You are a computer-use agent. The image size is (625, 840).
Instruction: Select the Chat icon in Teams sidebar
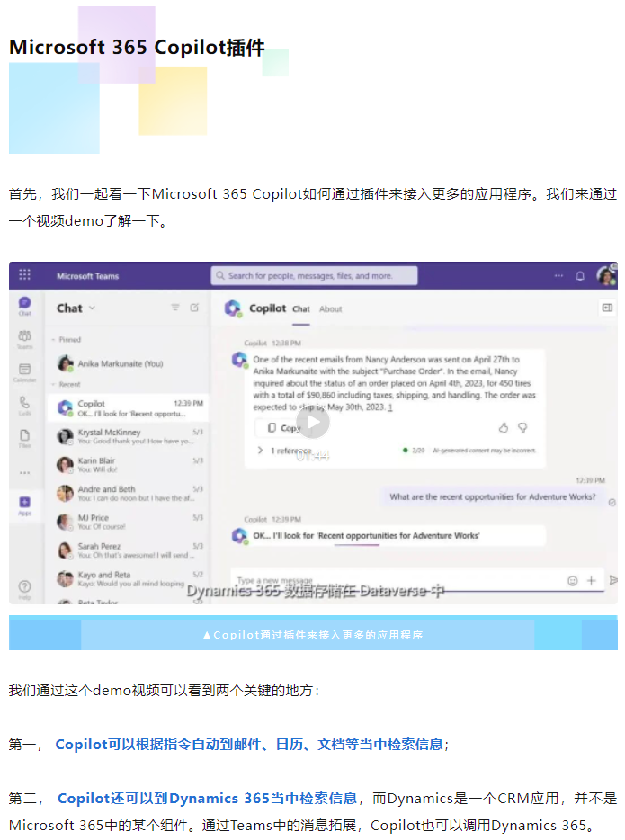click(x=24, y=306)
